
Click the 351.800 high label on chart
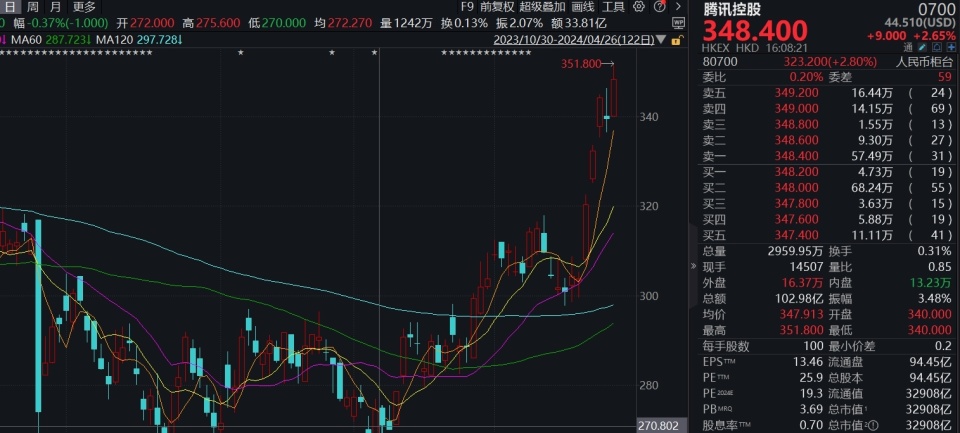[580, 63]
